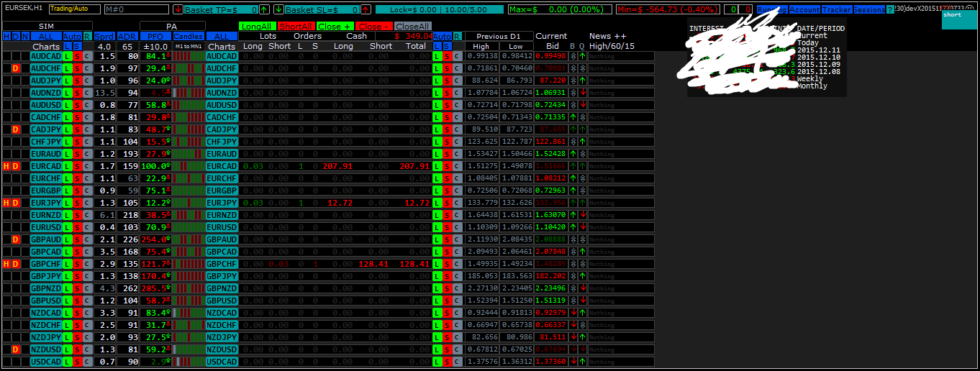Click green L next to SIM AUDCAD chart

pos(68,56)
